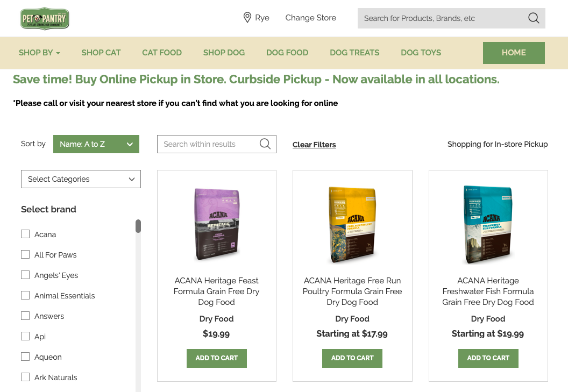Tick the Ark Naturals checkbox

click(x=25, y=377)
